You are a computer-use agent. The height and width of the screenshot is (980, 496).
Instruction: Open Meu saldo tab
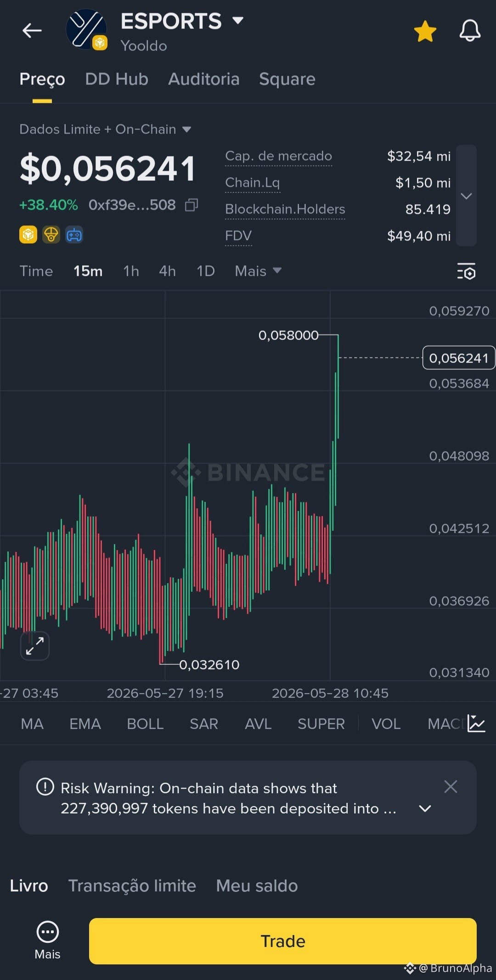pyautogui.click(x=257, y=886)
